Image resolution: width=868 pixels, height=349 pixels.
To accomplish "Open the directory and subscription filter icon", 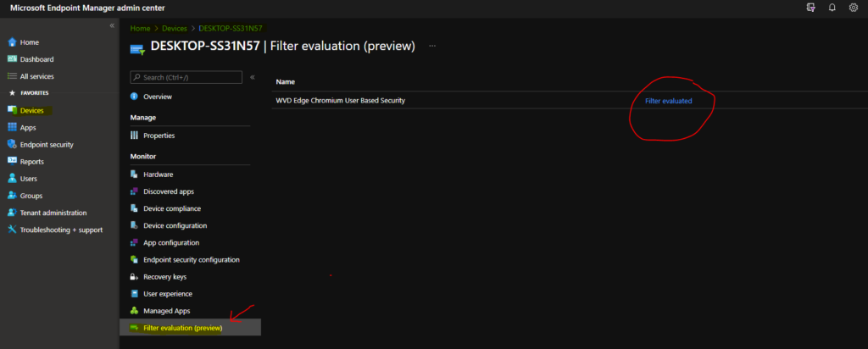I will coord(811,8).
